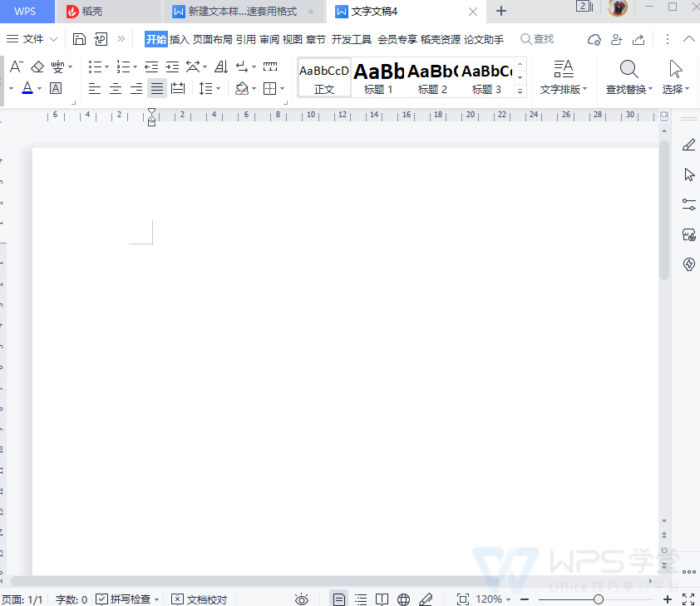
Task: Switch to the 视图 tab
Action: (293, 39)
